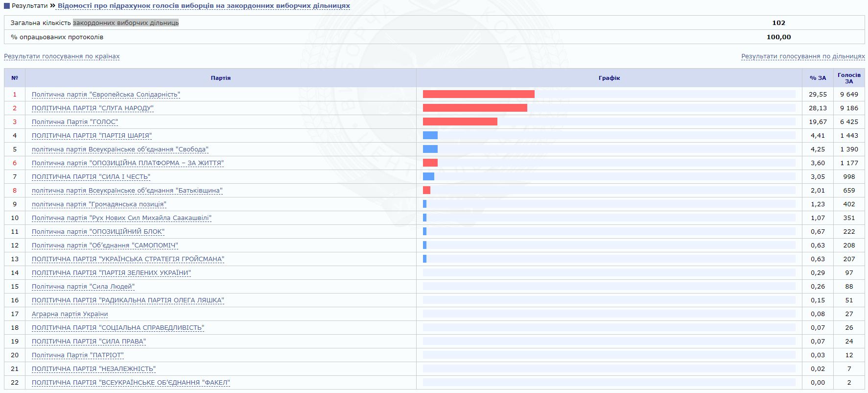Open the "Громадянська позиція" party link

99,204
